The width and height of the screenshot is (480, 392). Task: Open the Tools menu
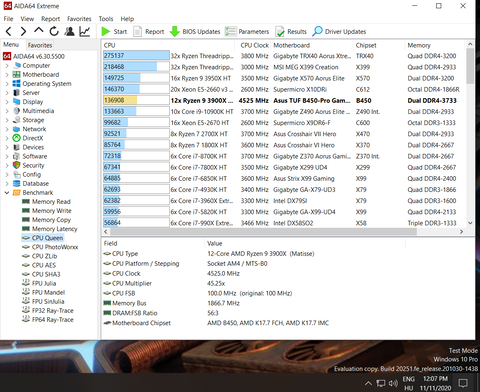pyautogui.click(x=106, y=19)
